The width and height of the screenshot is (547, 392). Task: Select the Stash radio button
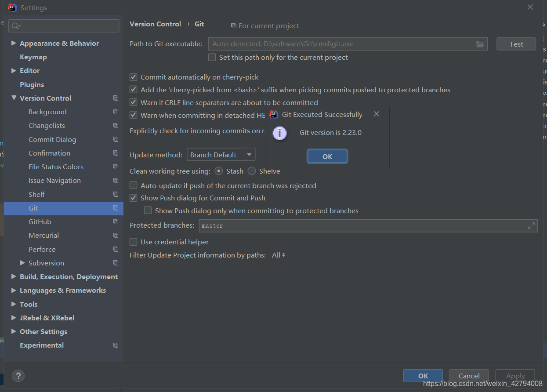(218, 171)
